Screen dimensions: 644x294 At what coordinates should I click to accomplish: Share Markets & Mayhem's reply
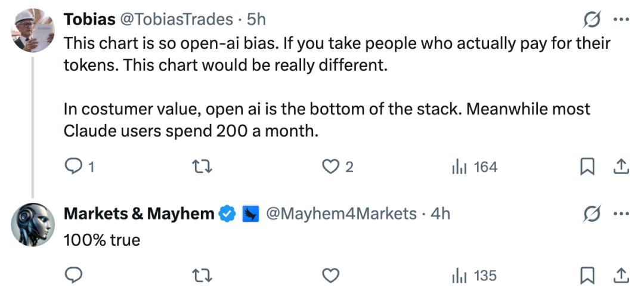(x=620, y=276)
